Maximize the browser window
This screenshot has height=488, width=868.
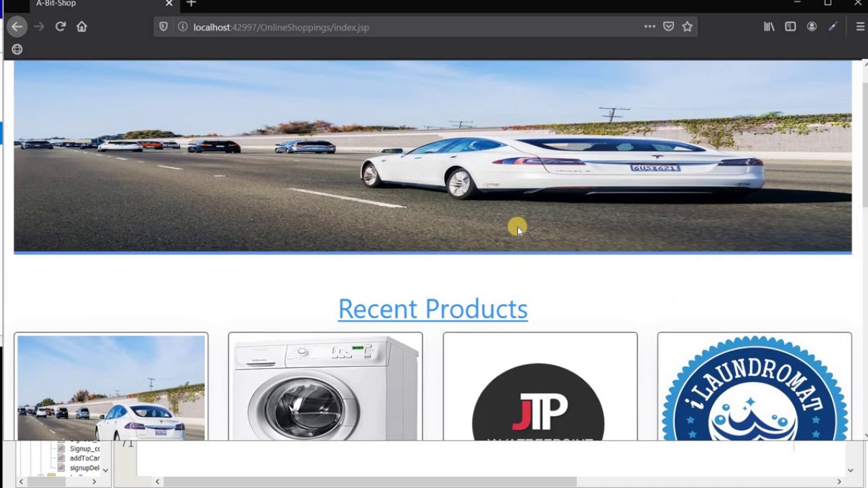pyautogui.click(x=828, y=3)
